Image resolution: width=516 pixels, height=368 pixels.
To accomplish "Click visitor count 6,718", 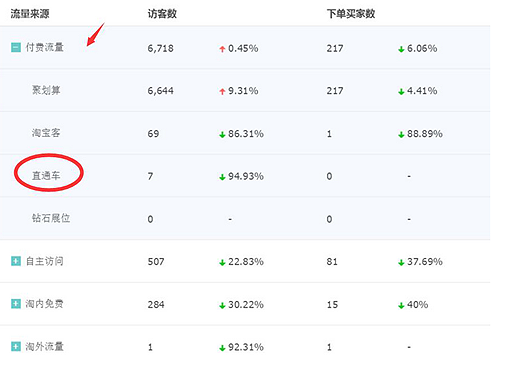I will point(161,48).
